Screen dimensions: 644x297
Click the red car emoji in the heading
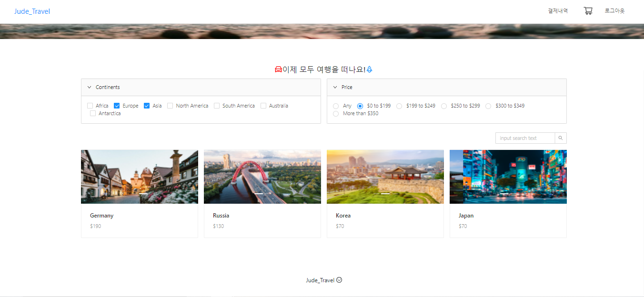tap(279, 69)
